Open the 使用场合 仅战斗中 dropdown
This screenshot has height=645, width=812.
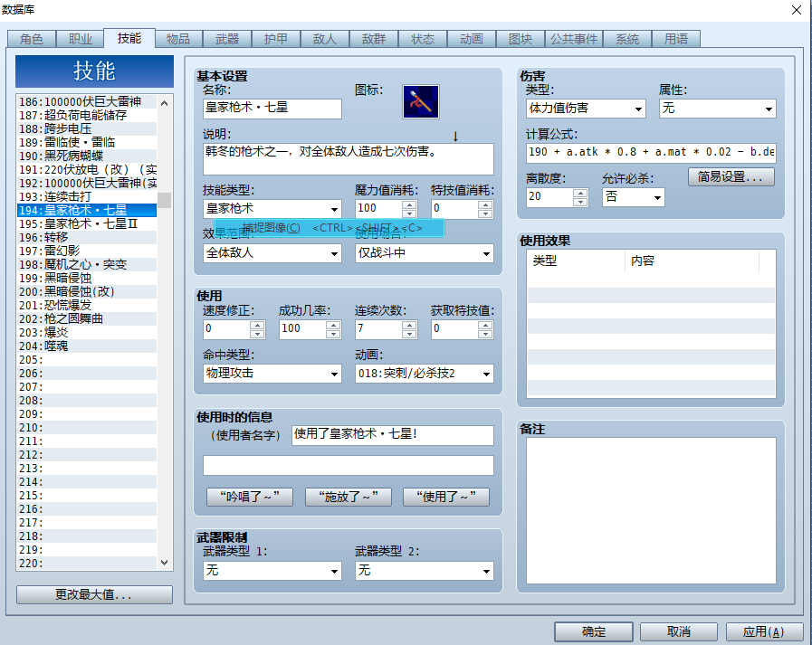(425, 253)
